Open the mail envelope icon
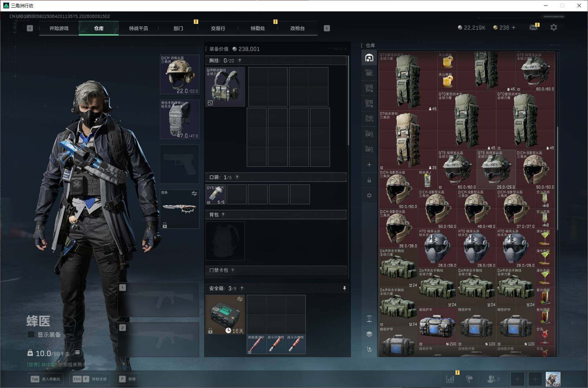 coord(533,28)
